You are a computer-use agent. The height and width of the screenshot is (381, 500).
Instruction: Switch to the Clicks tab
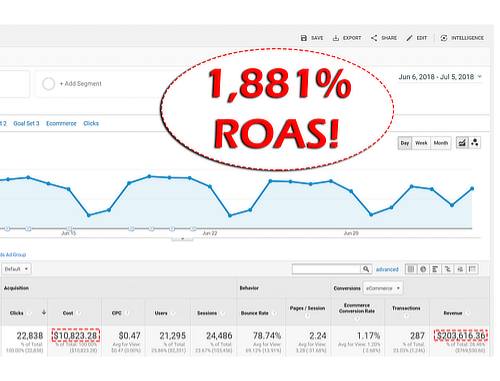91,124
